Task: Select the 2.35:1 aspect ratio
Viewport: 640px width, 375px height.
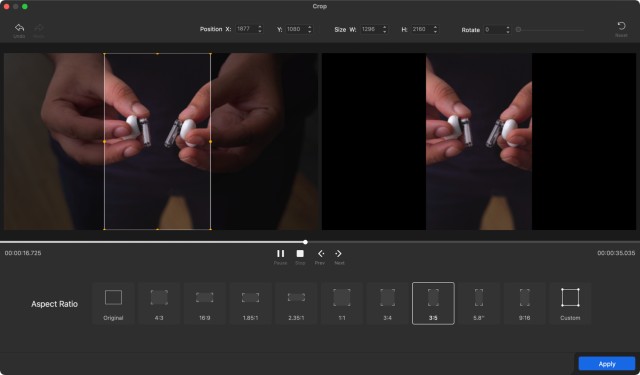Action: click(296, 303)
